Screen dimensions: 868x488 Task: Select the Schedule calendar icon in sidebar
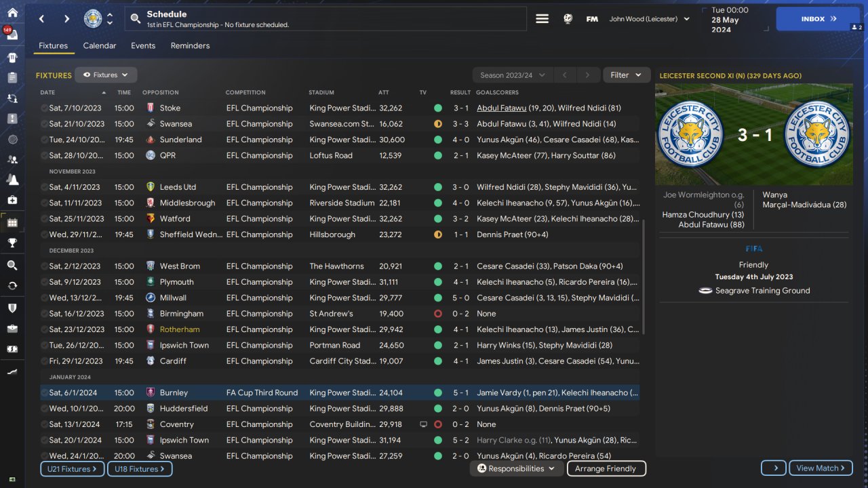pyautogui.click(x=12, y=222)
